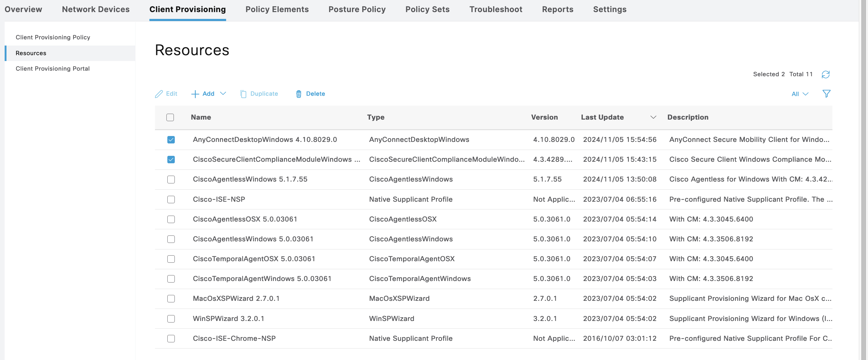The height and width of the screenshot is (360, 868).
Task: Select the WinSPWizard 3.2.0.1 checkbox
Action: coord(171,318)
